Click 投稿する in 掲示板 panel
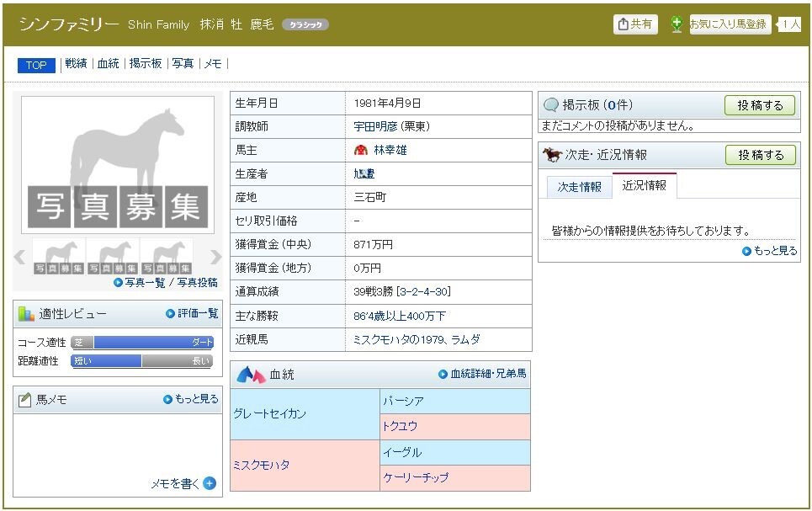Image resolution: width=812 pixels, height=511 pixels. point(760,105)
